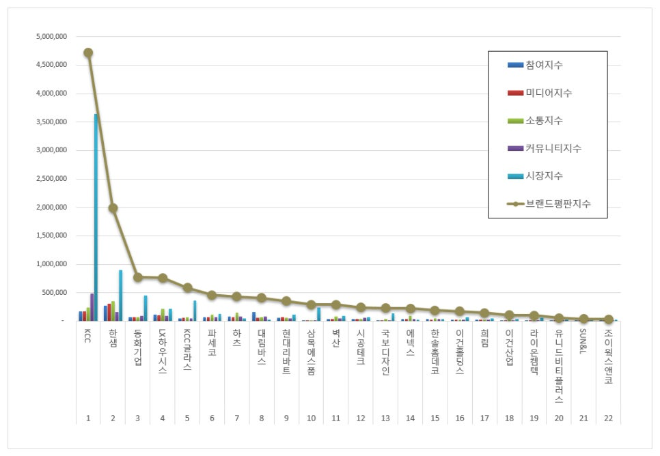Select the 동화기업 line marker
Screen dimensions: 660x456
point(138,277)
